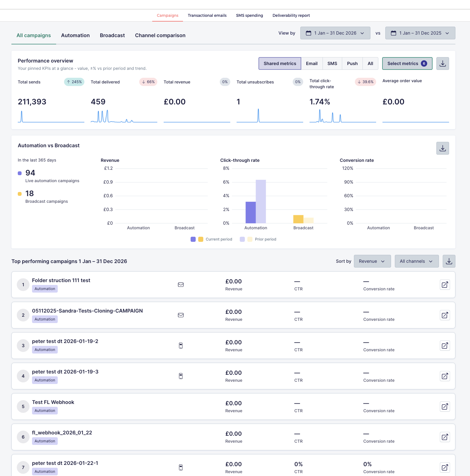This screenshot has height=476, width=470.
Task: Open the All channels dropdown
Action: point(417,261)
